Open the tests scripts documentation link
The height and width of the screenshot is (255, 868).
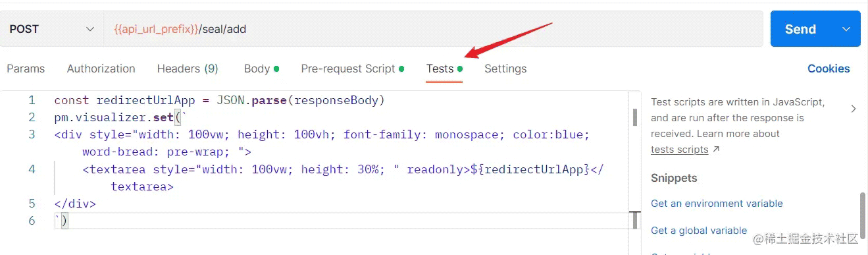(x=679, y=150)
